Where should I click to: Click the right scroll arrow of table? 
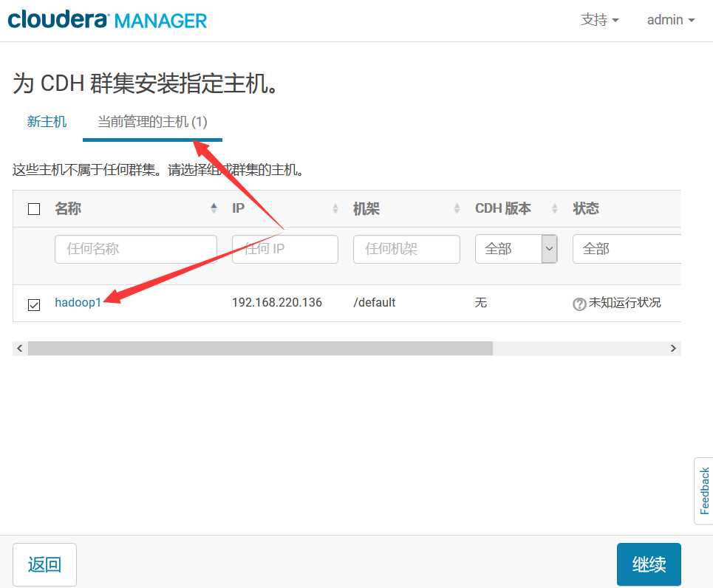coord(673,349)
